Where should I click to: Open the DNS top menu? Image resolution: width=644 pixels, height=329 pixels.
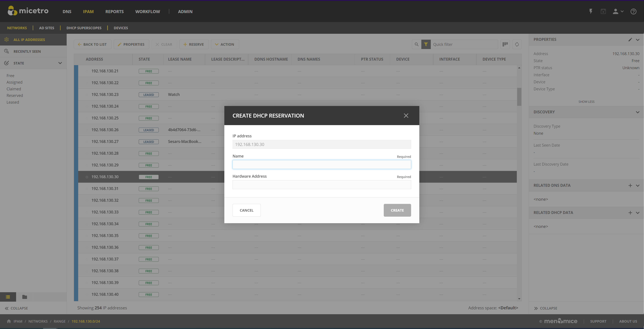pyautogui.click(x=67, y=12)
